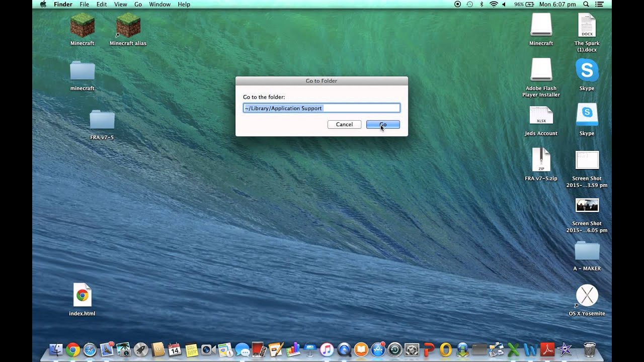
Task: Open iMovie from the Dock
Action: pyautogui.click(x=564, y=349)
